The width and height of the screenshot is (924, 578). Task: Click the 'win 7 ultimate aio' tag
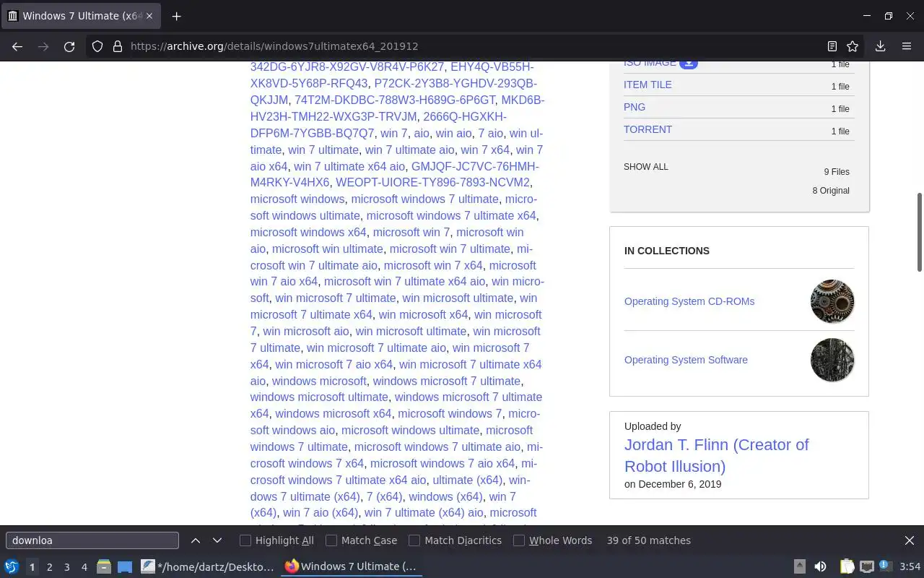pos(409,150)
